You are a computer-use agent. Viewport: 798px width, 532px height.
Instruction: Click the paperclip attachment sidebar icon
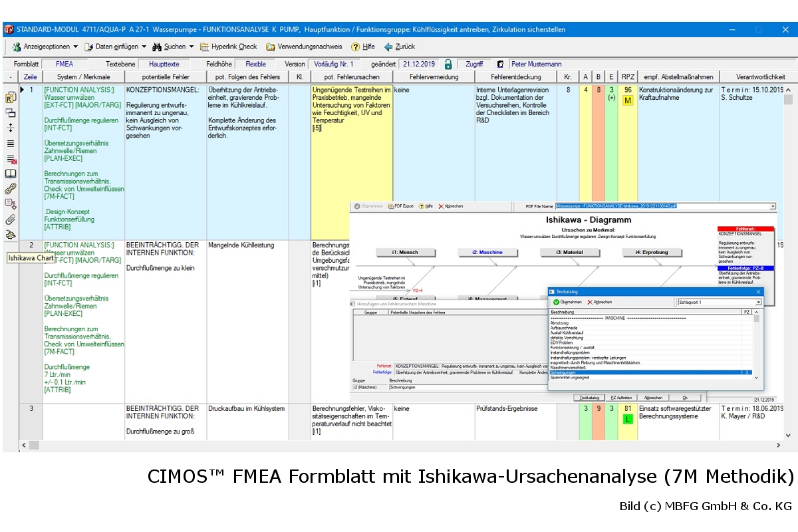tap(11, 219)
